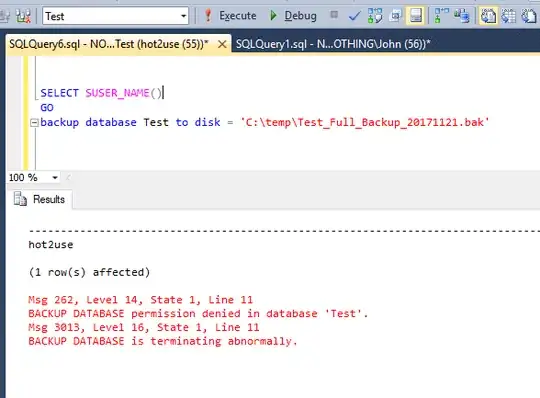The width and height of the screenshot is (540, 398).
Task: Click 'BACKUP DATABASE is terminating abnormally' message
Action: [163, 341]
